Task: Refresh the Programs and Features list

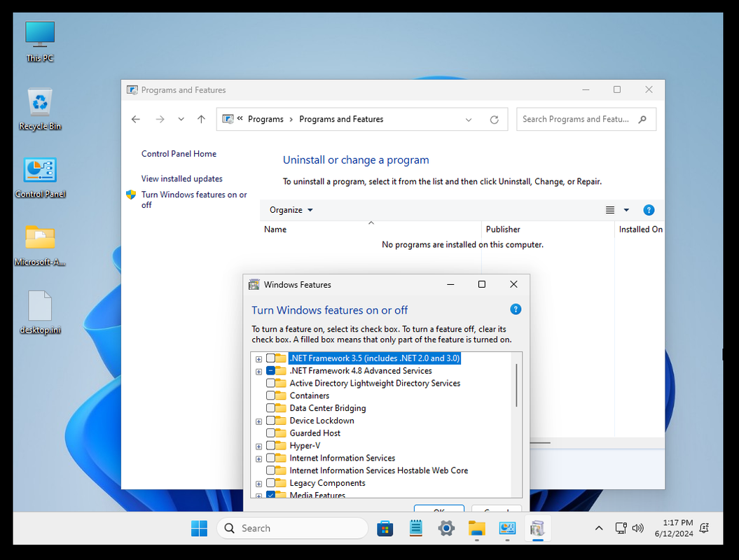Action: pos(494,120)
